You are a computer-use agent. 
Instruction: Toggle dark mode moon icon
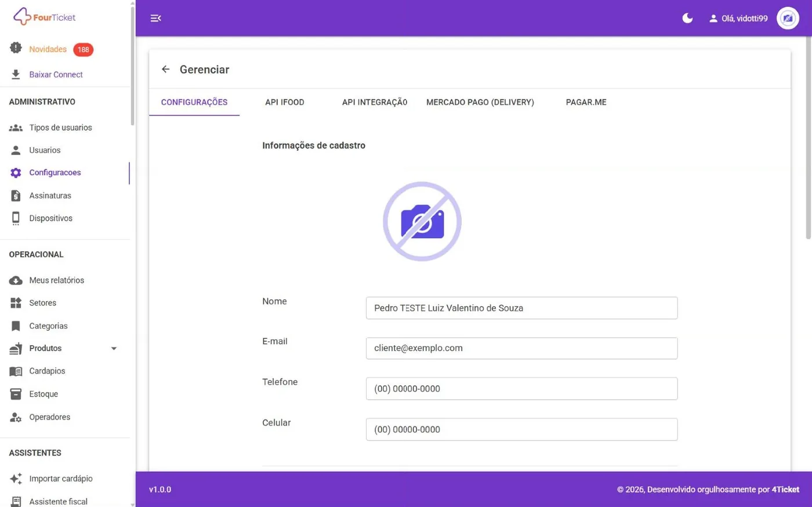pyautogui.click(x=687, y=18)
